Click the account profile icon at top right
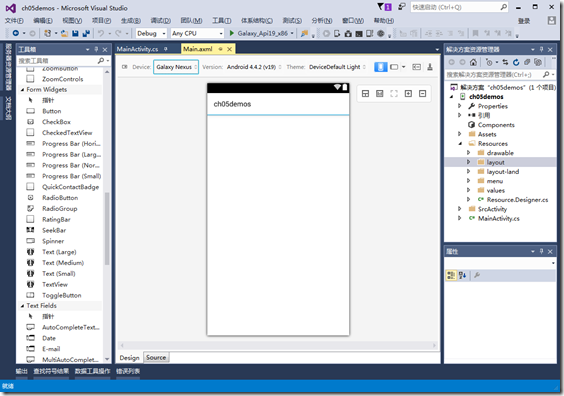 (x=552, y=21)
